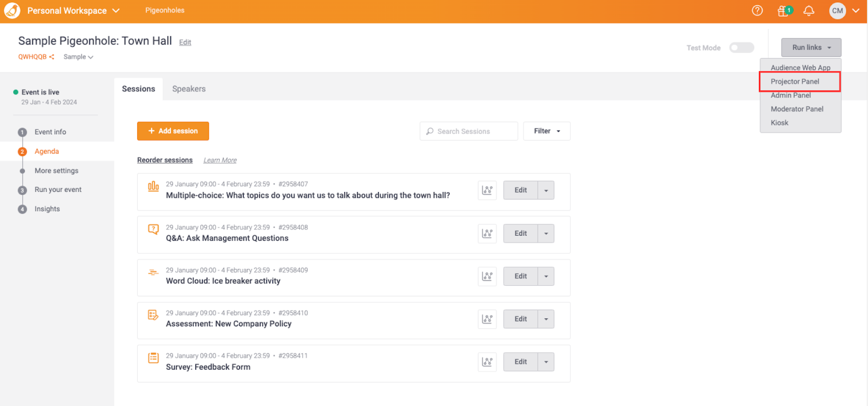This screenshot has height=406, width=868.
Task: Expand Edit arrow for Q&A session
Action: (546, 234)
